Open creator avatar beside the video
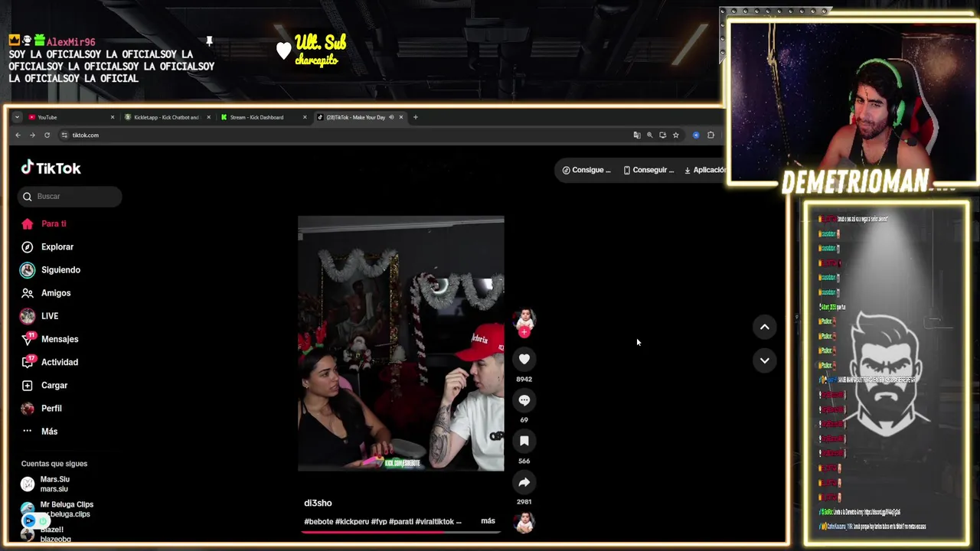The height and width of the screenshot is (551, 980). (x=524, y=318)
